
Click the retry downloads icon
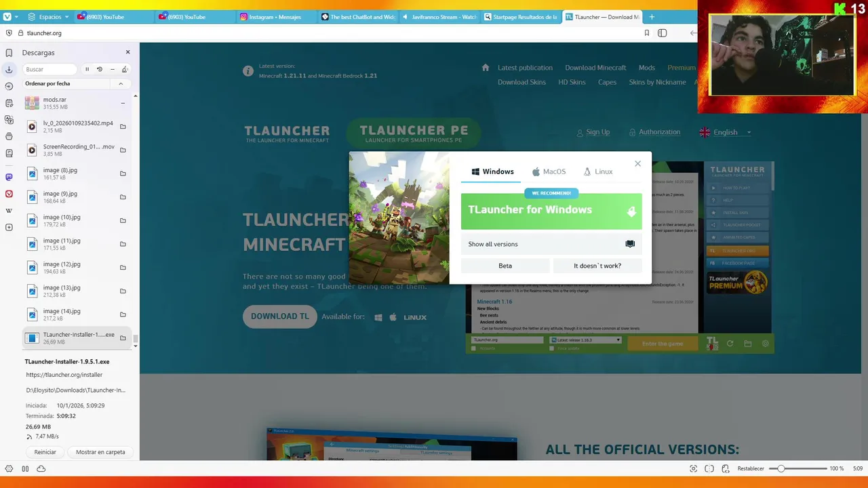click(x=100, y=69)
